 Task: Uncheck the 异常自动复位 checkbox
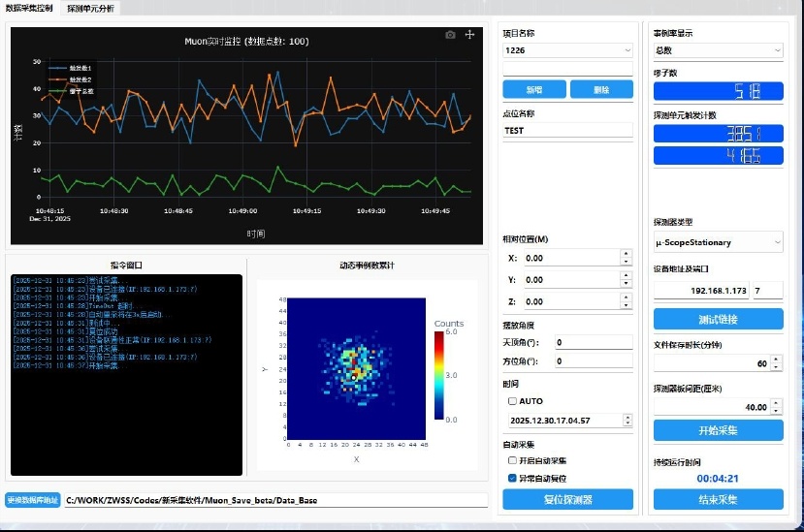click(x=513, y=478)
